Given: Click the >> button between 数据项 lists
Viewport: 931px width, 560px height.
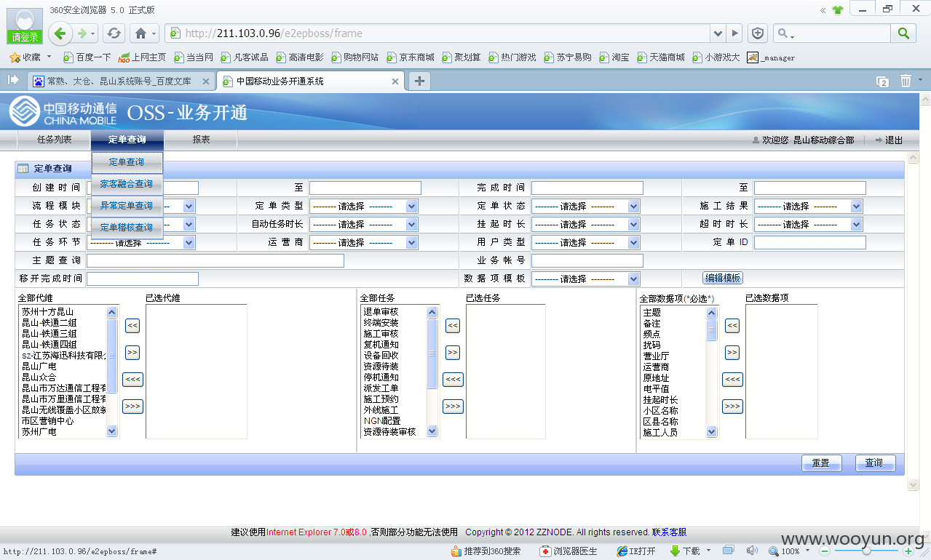Looking at the screenshot, I should click(x=732, y=353).
